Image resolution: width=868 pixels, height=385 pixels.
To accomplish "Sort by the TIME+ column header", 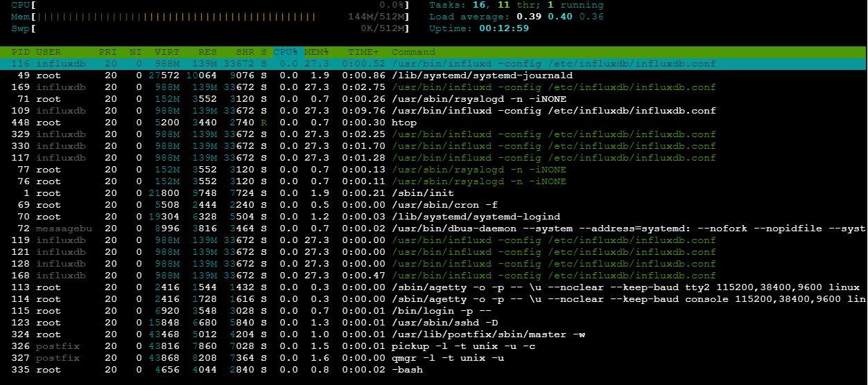I will click(x=364, y=52).
